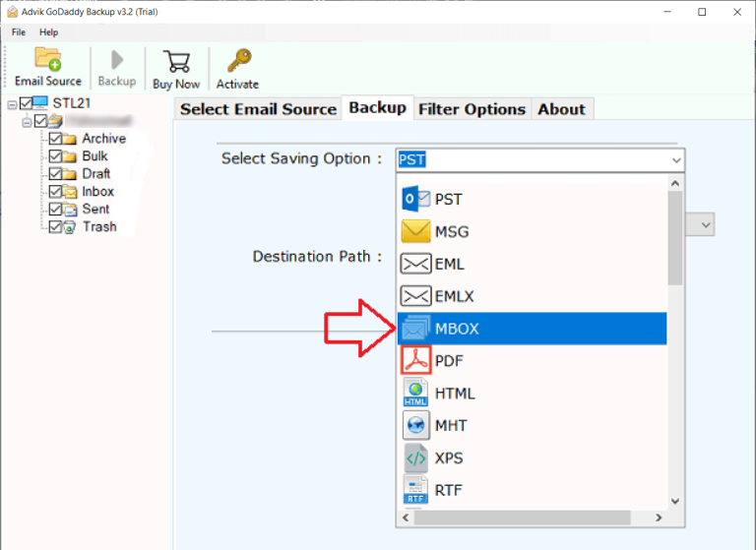
Task: Select the Trash folder label
Action: click(99, 226)
